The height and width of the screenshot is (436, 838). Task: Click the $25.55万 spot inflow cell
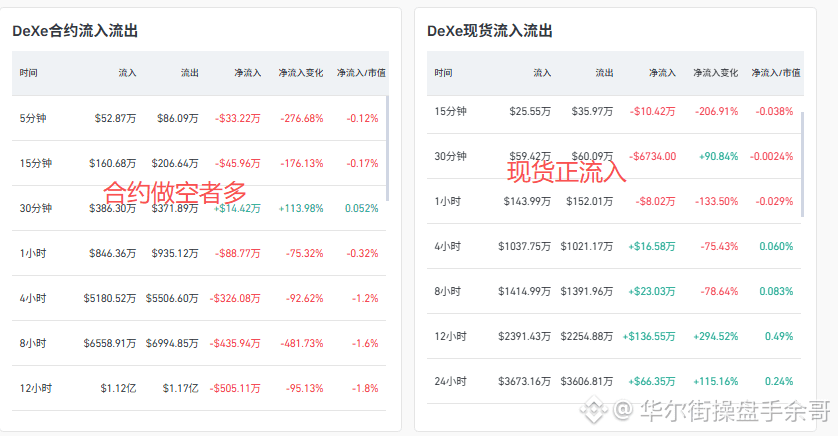tap(530, 111)
